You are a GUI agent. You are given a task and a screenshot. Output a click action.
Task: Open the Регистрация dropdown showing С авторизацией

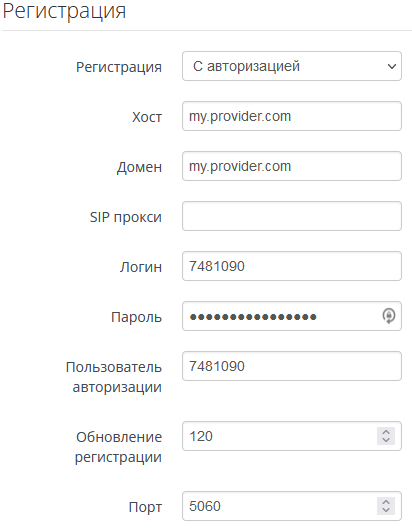click(292, 66)
